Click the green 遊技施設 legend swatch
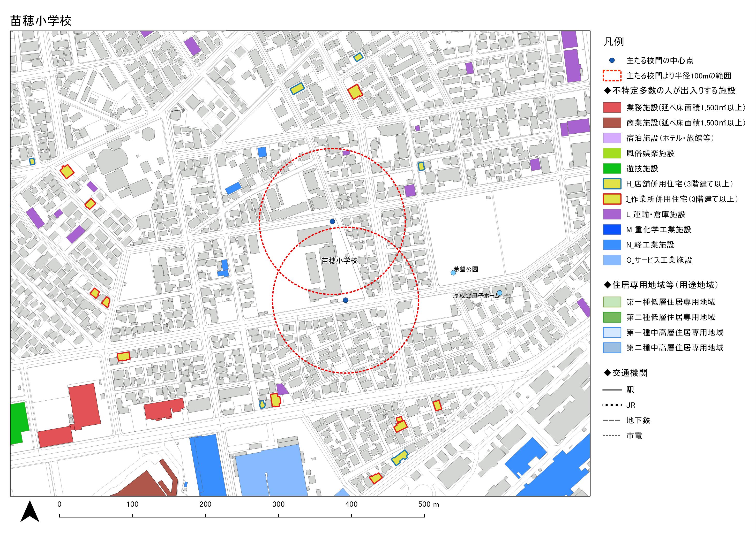Image resolution: width=756 pixels, height=534 pixels. tap(612, 169)
